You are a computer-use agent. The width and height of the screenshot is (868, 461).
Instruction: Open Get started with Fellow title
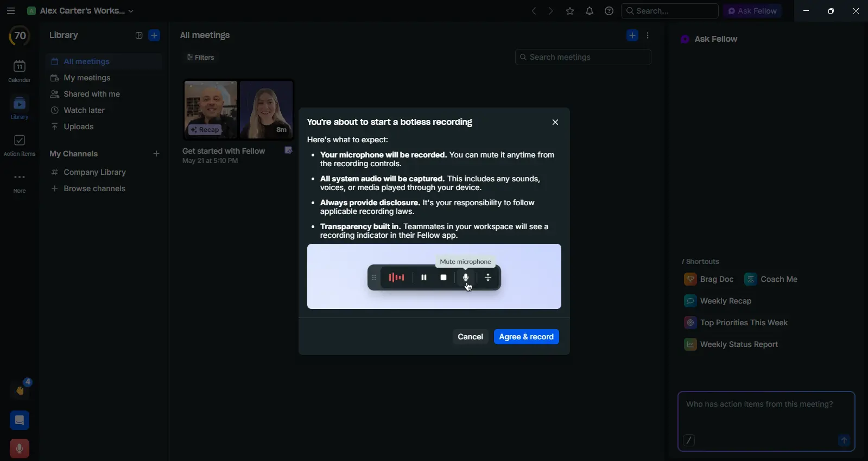tap(224, 151)
